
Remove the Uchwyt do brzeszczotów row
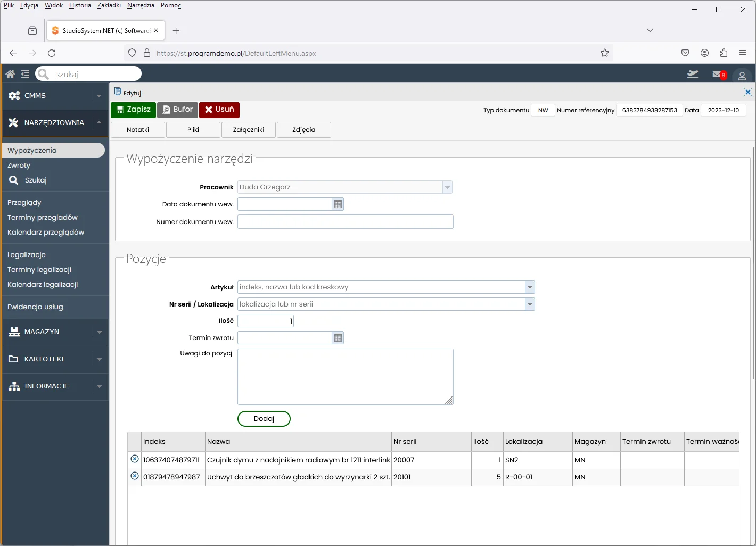(135, 476)
